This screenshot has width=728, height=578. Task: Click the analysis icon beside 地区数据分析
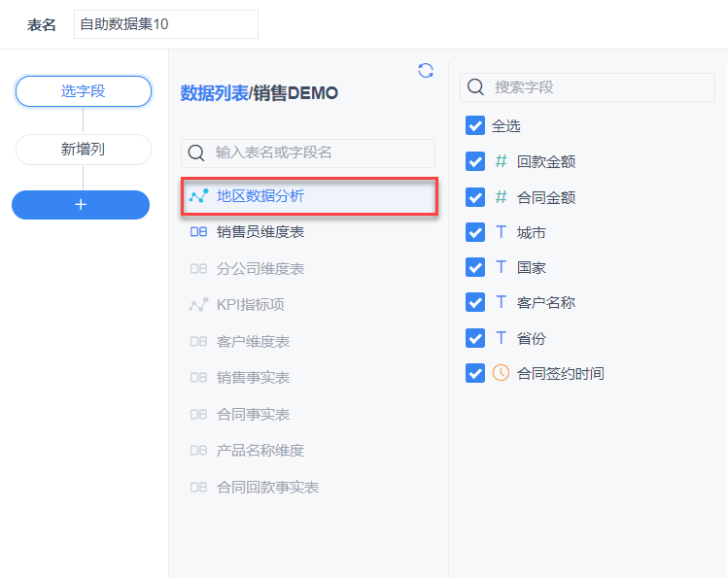[x=198, y=196]
